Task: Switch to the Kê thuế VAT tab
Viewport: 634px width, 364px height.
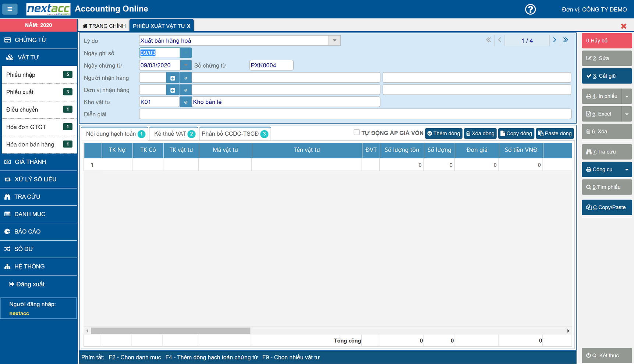Action: (x=174, y=134)
